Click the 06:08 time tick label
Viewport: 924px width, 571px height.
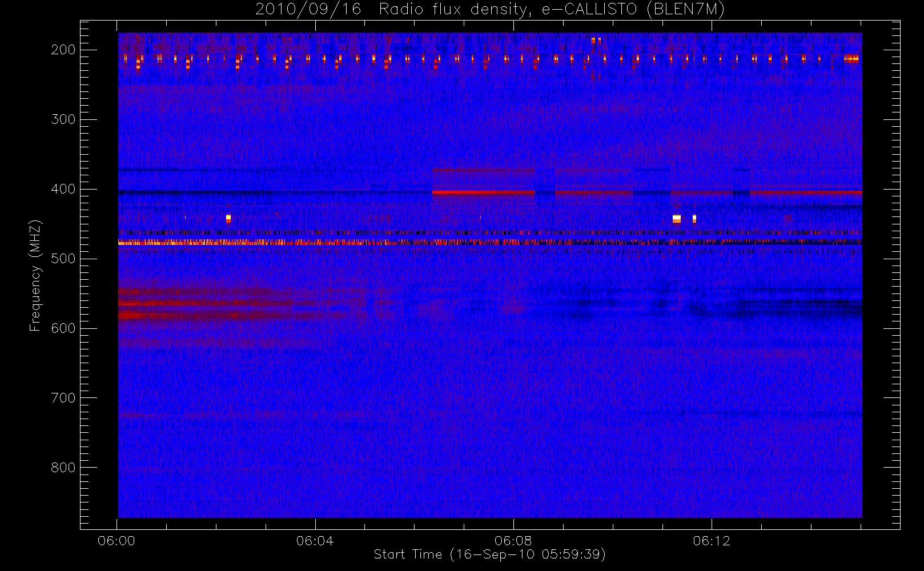[x=513, y=541]
